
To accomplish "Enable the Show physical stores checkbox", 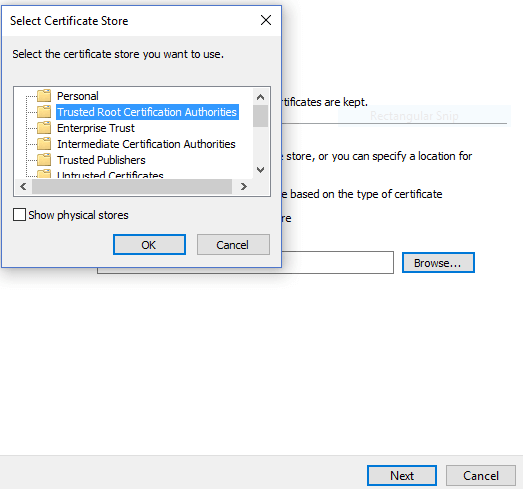I will [x=19, y=215].
